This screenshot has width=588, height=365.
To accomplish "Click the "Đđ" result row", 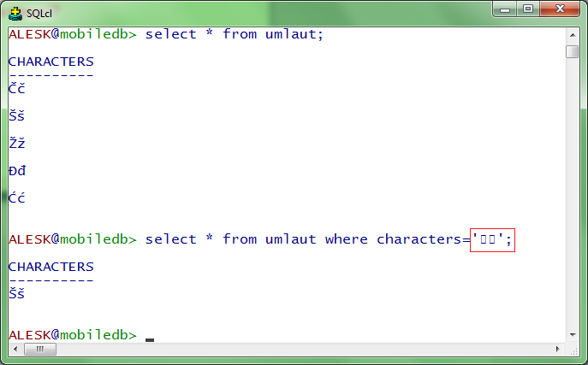I will pos(17,170).
